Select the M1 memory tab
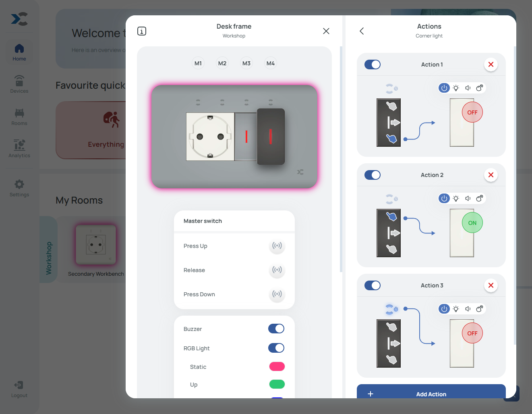Screen dimensions: 532x414 click(198, 63)
